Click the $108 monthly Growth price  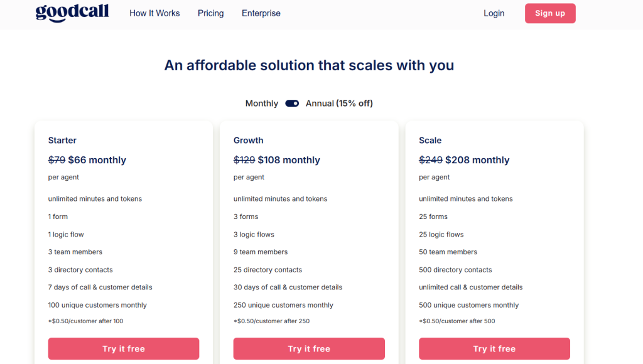pos(289,160)
